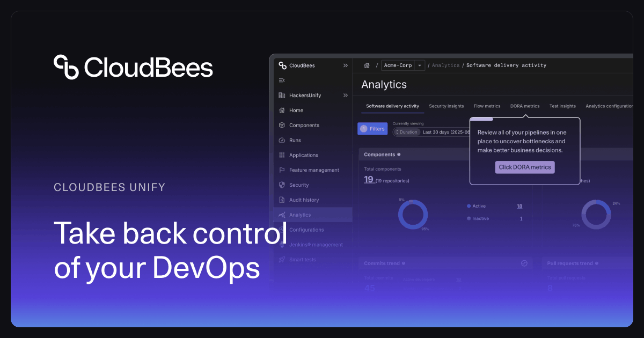Click the Analytics chart icon in the sidebar
Screen dimensions: 644x338
coord(282,215)
